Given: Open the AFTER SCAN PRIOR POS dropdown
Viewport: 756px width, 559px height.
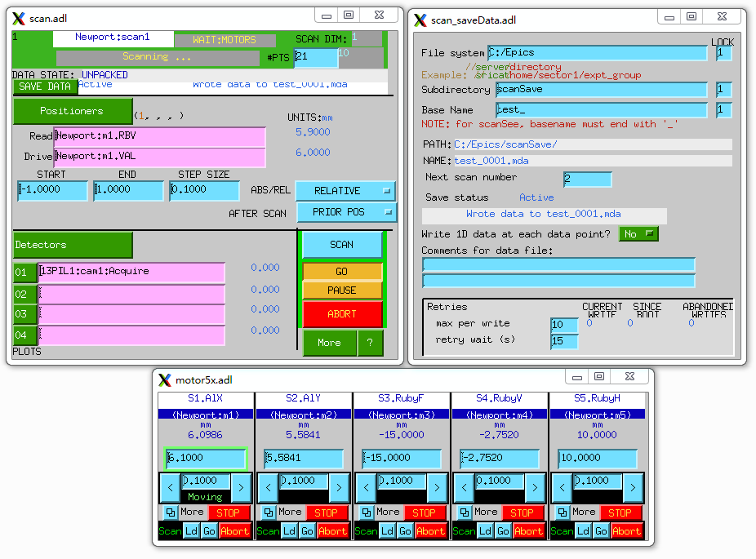Looking at the screenshot, I should pos(346,212).
